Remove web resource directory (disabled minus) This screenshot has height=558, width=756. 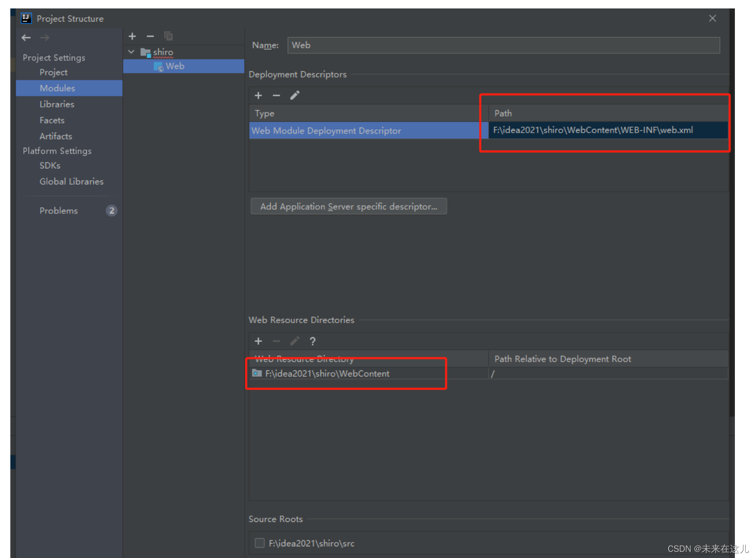point(276,341)
